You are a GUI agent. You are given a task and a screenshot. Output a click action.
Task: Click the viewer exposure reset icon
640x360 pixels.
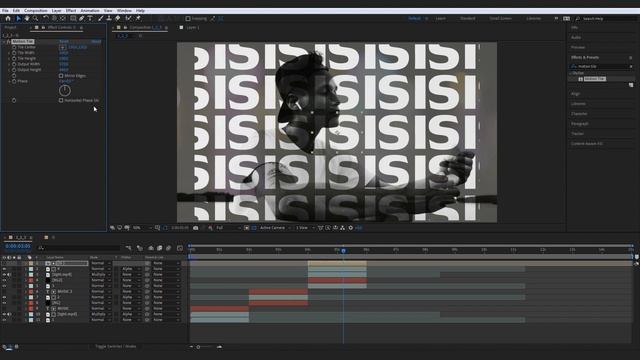pyautogui.click(x=351, y=228)
